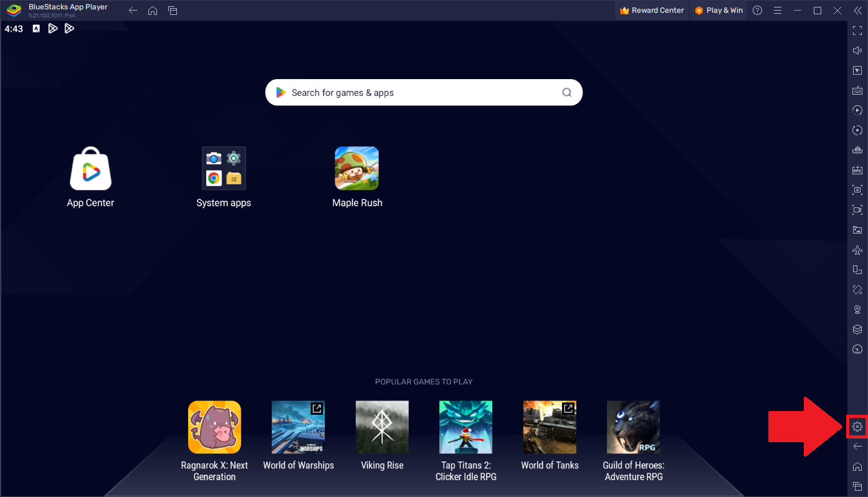
Task: Open the App Center app
Action: 90,168
